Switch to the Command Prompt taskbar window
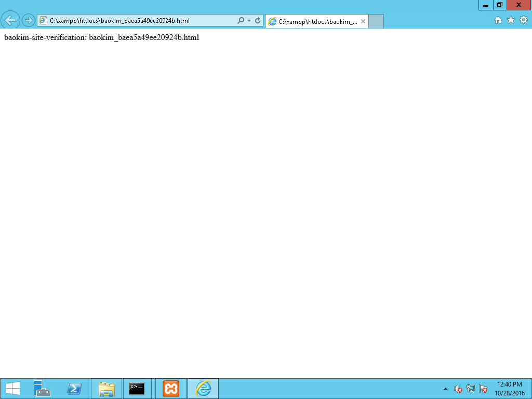The height and width of the screenshot is (399, 532). 137,389
